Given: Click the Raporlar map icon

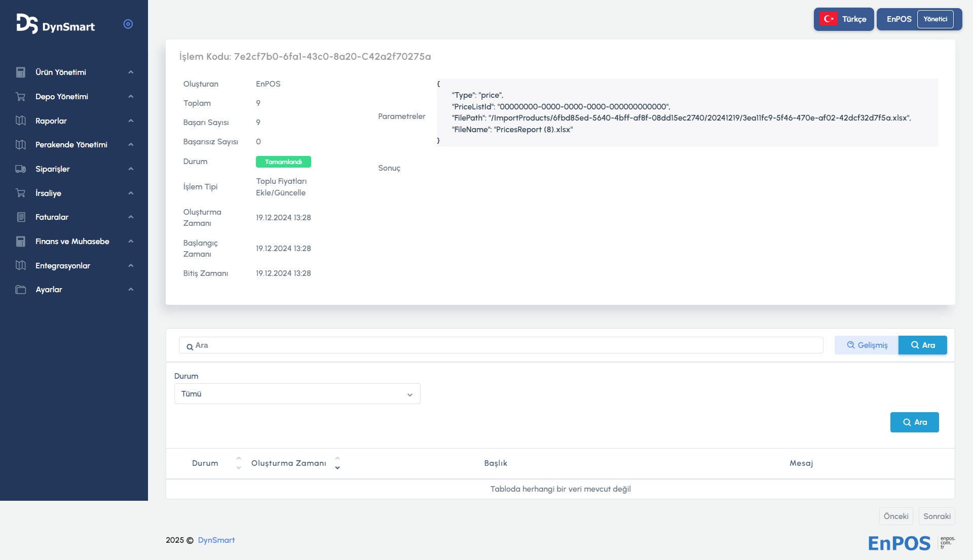Looking at the screenshot, I should click(21, 121).
